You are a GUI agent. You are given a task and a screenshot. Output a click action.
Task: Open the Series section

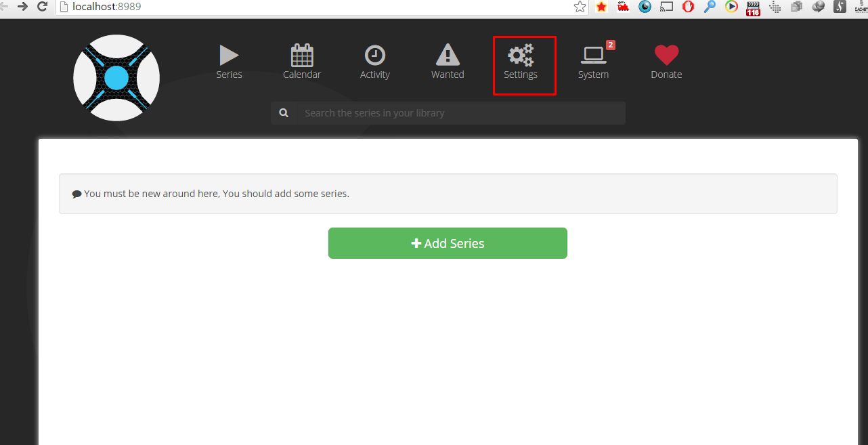coord(229,62)
